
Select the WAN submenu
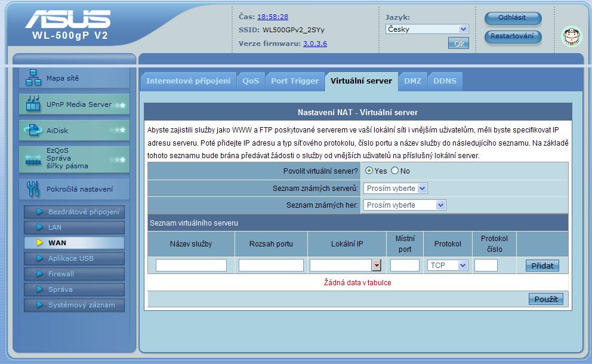tap(75, 243)
